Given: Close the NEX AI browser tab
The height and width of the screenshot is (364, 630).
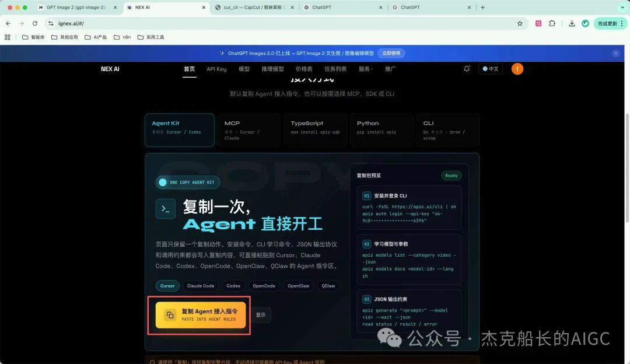Looking at the screenshot, I should (x=204, y=7).
